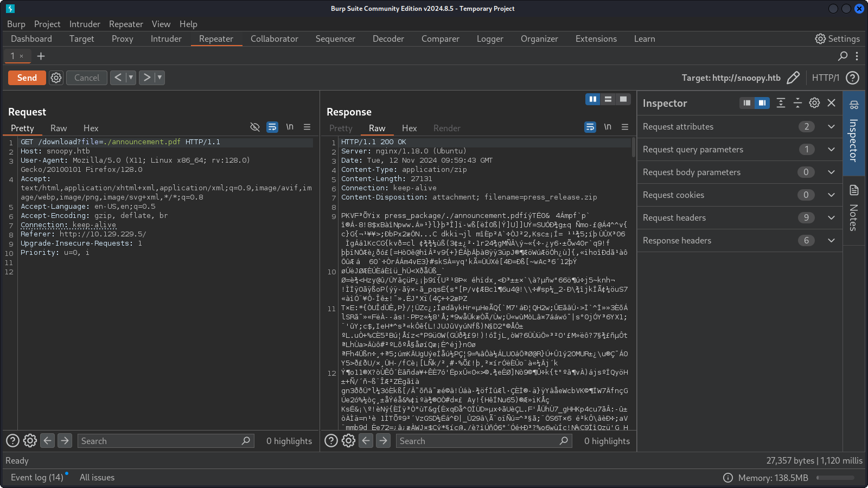The image size is (868, 488).
Task: Expand the Request attributes section
Action: [831, 126]
